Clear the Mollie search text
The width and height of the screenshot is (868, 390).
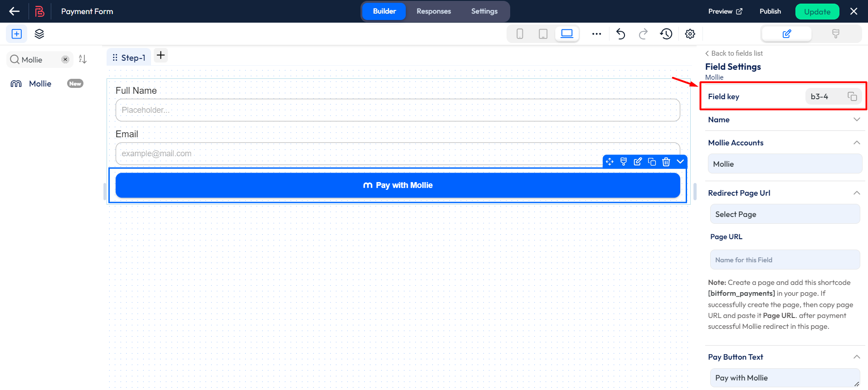pyautogui.click(x=65, y=59)
